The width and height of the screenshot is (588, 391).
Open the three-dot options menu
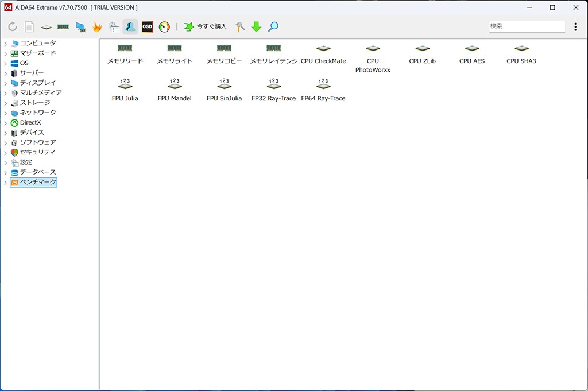pyautogui.click(x=575, y=27)
